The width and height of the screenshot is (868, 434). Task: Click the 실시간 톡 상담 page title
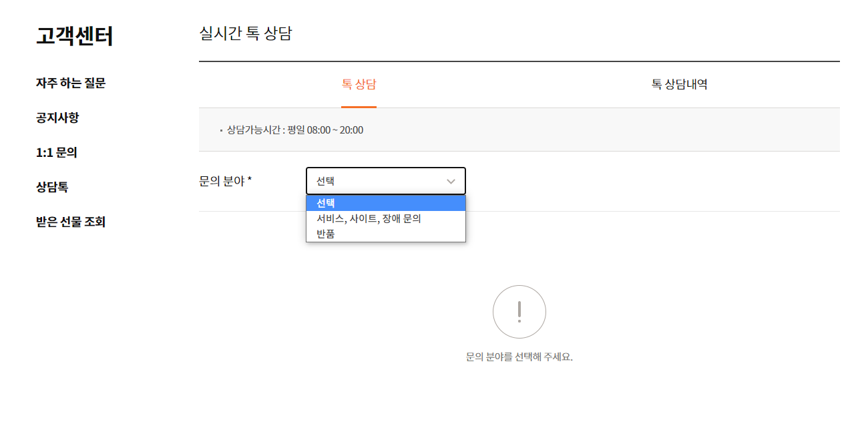(x=245, y=33)
